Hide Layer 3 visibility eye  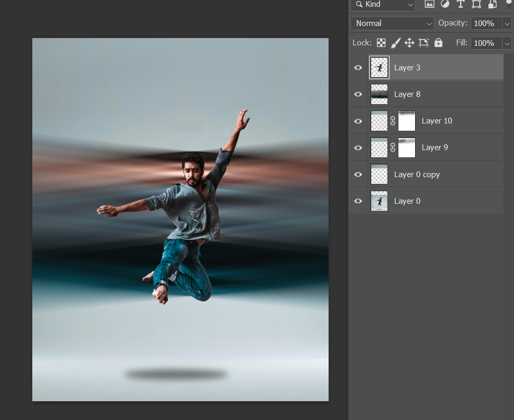pyautogui.click(x=358, y=68)
